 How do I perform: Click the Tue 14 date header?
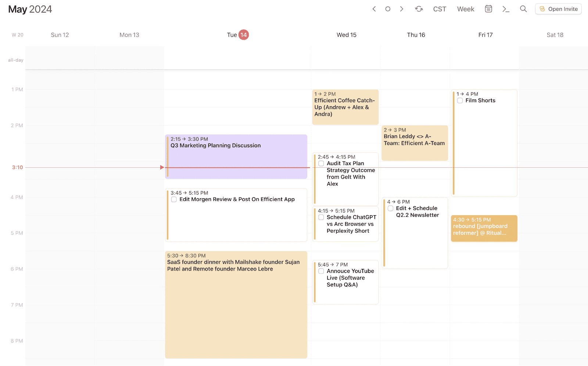coord(238,35)
